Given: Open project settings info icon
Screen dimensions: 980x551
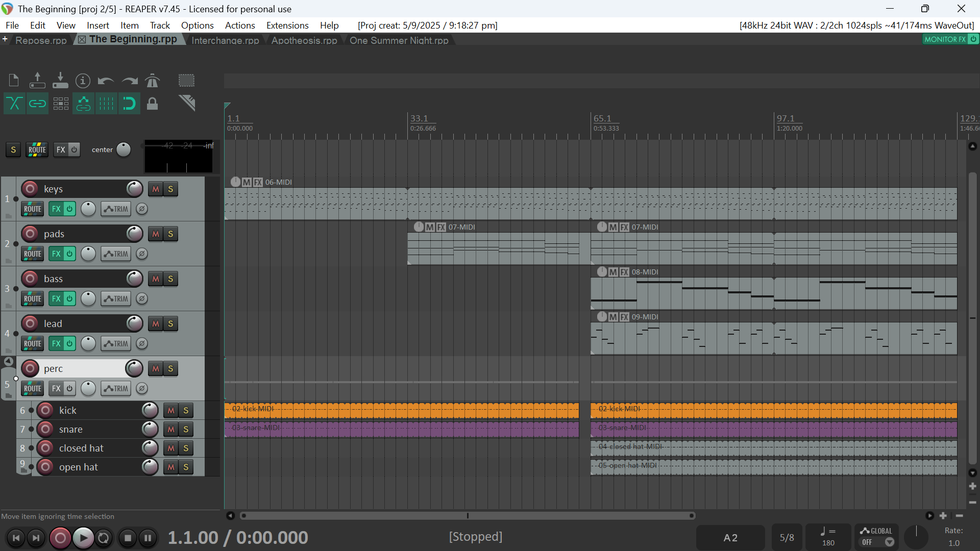Looking at the screenshot, I should pos(83,81).
